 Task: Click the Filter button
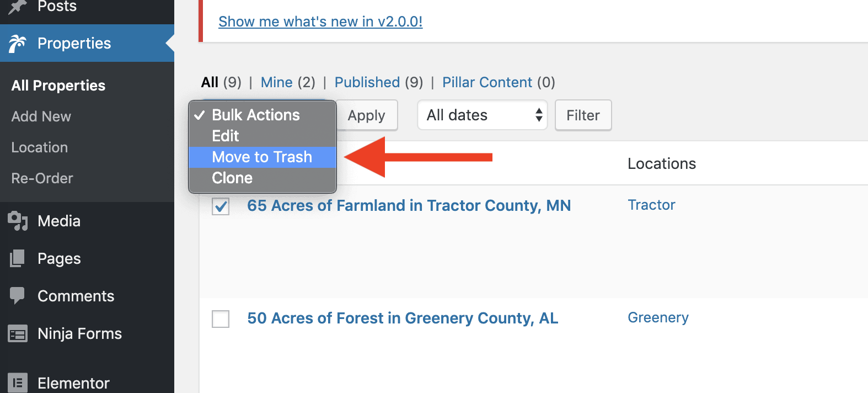(x=583, y=115)
